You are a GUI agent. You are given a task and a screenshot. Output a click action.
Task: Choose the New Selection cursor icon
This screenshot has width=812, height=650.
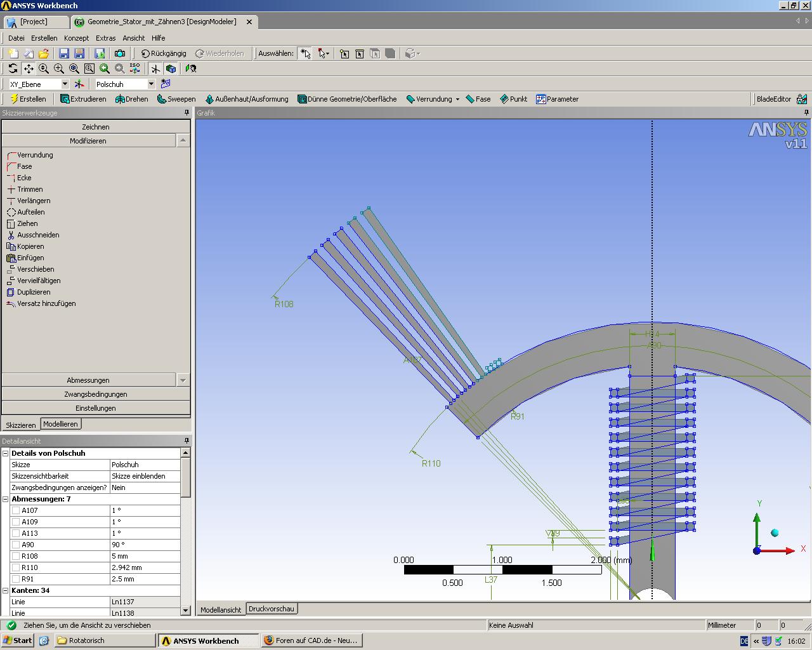point(305,54)
